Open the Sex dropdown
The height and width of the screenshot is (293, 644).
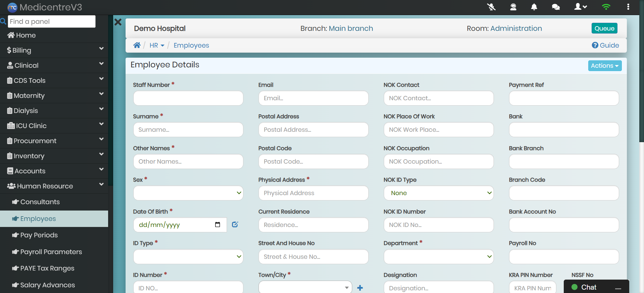(x=188, y=193)
